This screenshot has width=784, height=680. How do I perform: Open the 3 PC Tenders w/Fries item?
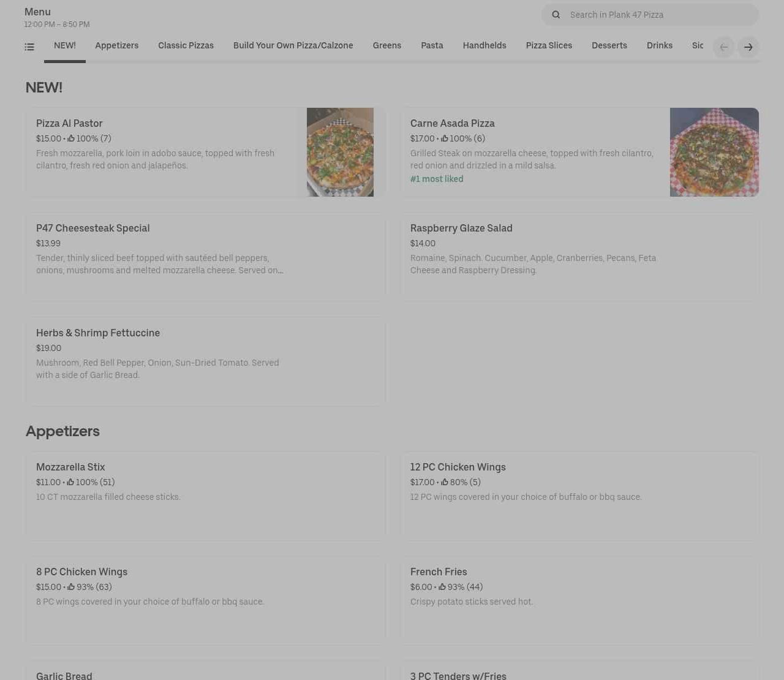[579, 671]
